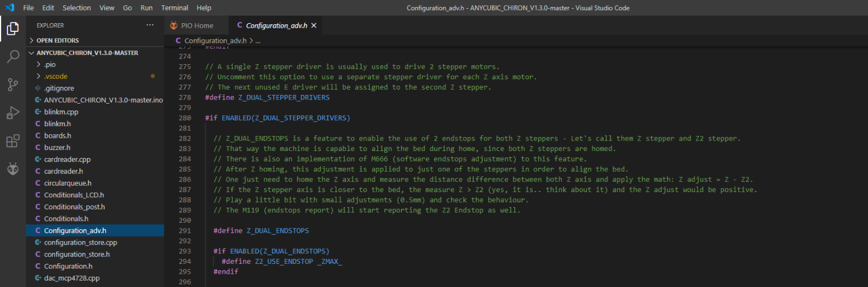The height and width of the screenshot is (287, 868).
Task: Click the breadcrumb ellipsis symbol segment
Action: pos(258,41)
